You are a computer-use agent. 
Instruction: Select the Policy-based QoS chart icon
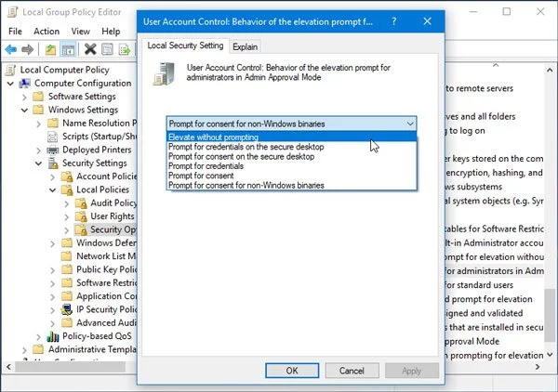click(x=52, y=336)
